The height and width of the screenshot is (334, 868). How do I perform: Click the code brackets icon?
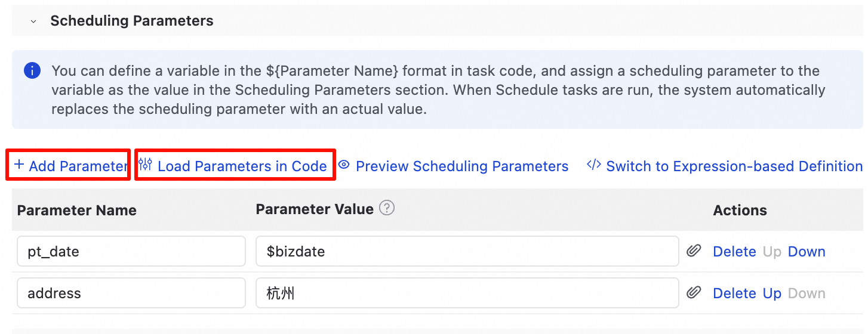pos(593,165)
